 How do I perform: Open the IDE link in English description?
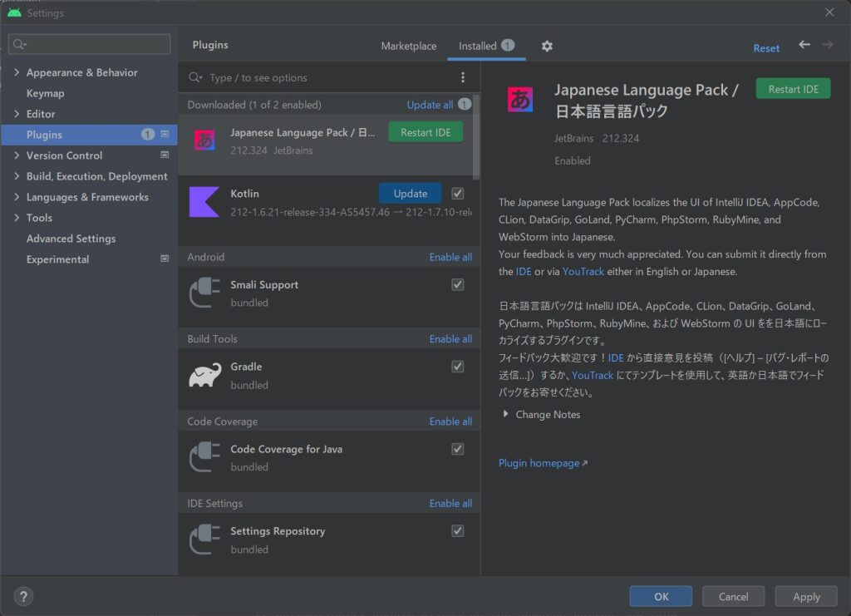click(x=524, y=271)
